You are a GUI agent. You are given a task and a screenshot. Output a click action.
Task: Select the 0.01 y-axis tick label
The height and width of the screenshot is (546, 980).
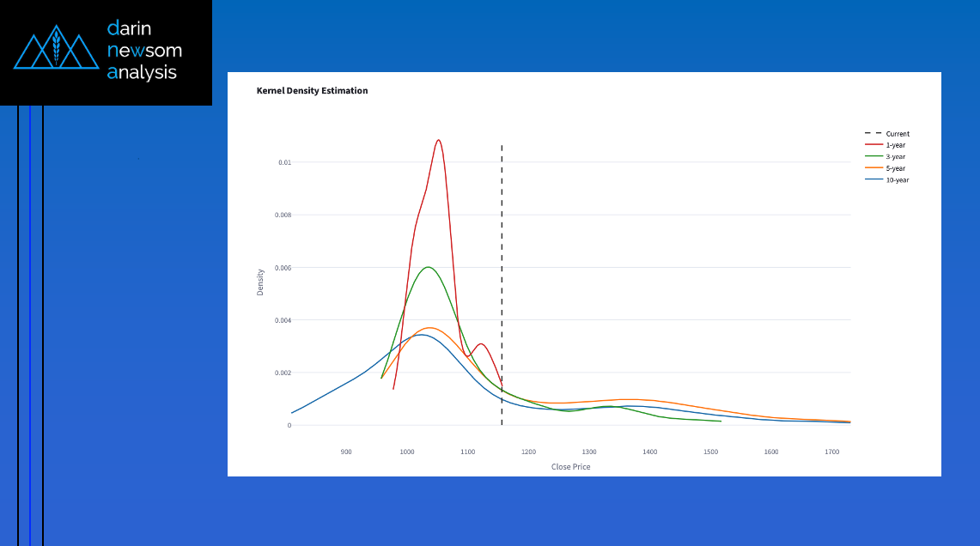(x=283, y=162)
